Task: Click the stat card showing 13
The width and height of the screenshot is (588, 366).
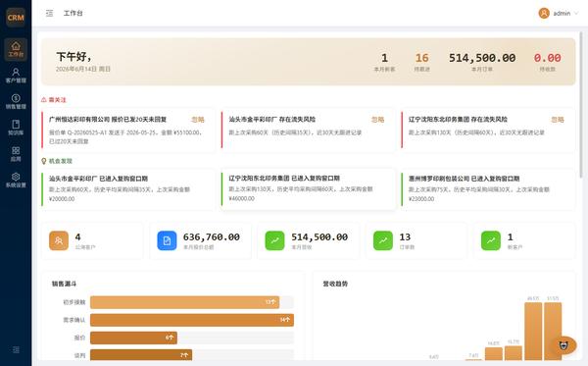Action: [x=416, y=240]
